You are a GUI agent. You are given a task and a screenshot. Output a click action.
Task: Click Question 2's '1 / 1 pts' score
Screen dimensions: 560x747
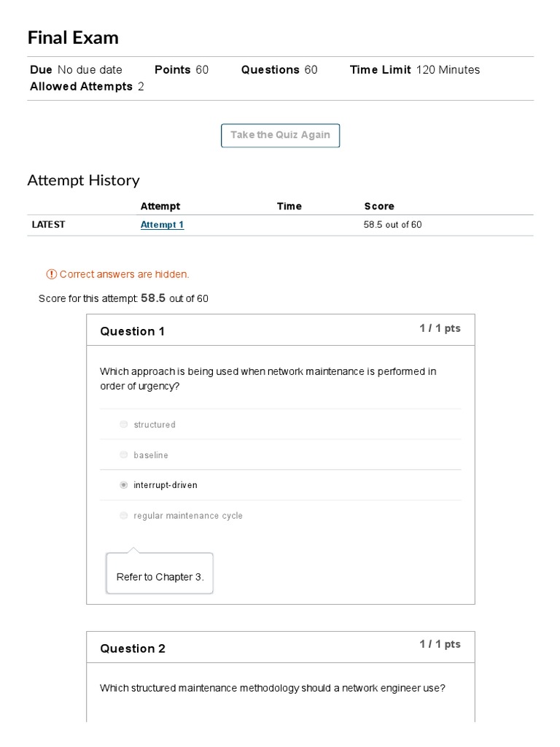point(440,644)
